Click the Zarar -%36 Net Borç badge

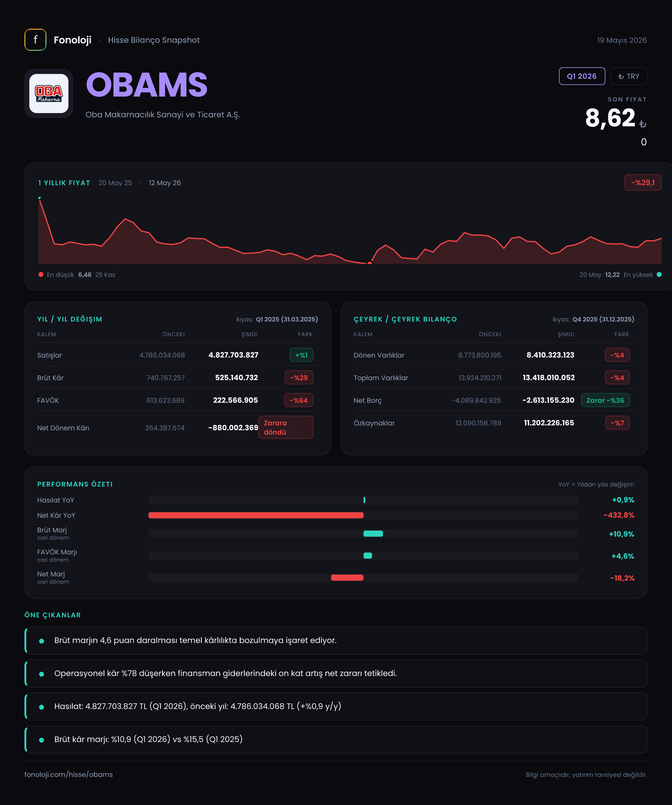[x=605, y=400]
